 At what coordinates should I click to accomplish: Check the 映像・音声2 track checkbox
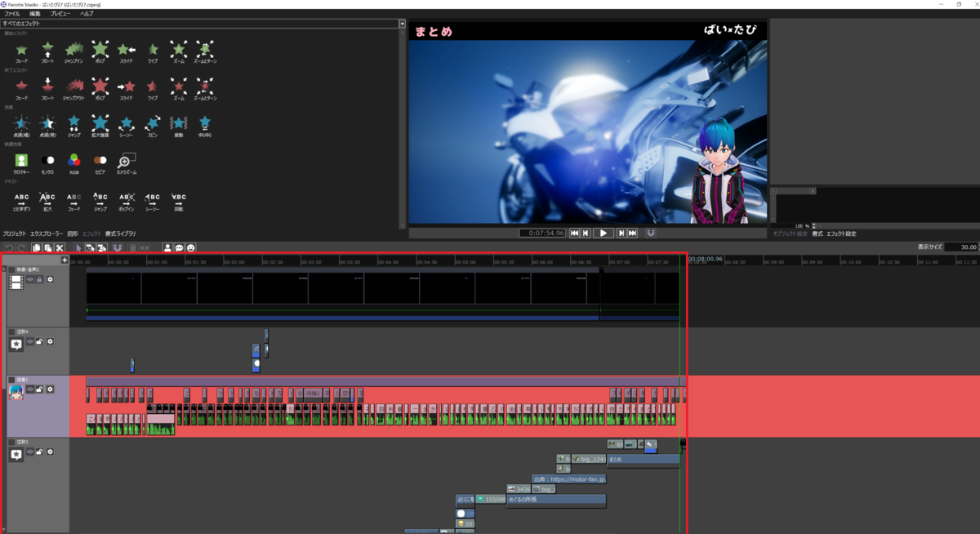pyautogui.click(x=12, y=269)
